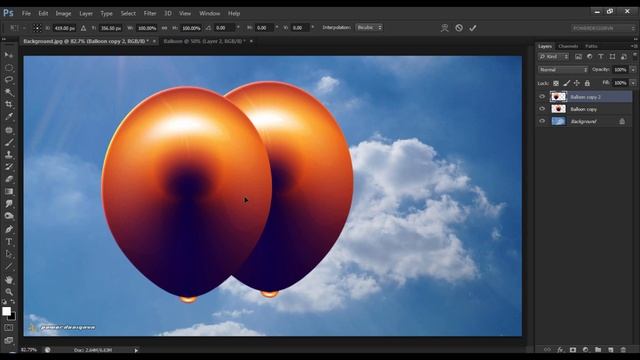The width and height of the screenshot is (640, 360).
Task: Delete layer with trash icon
Action: [x=623, y=350]
